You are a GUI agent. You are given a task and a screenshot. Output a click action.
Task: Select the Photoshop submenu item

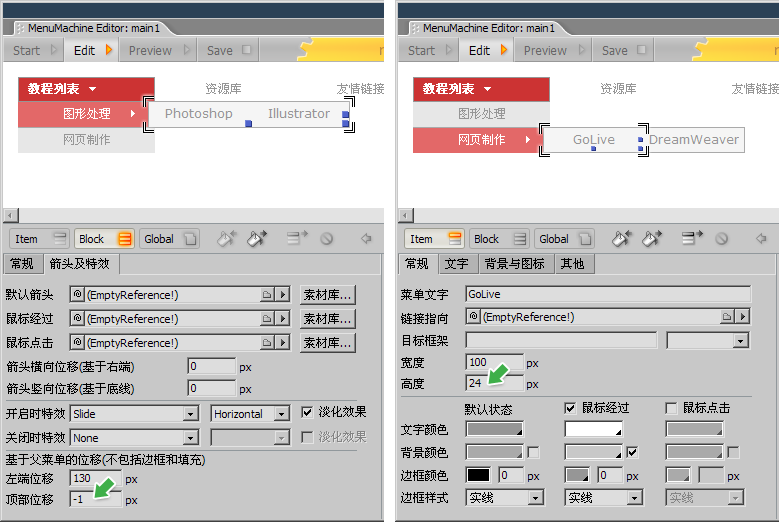pos(199,114)
